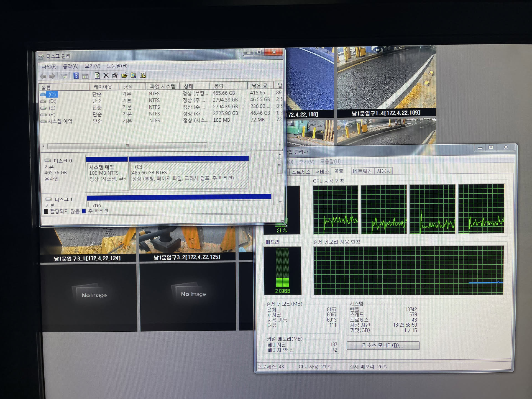532x399 pixels.
Task: Click the Delete X toolbar icon
Action: pyautogui.click(x=106, y=75)
